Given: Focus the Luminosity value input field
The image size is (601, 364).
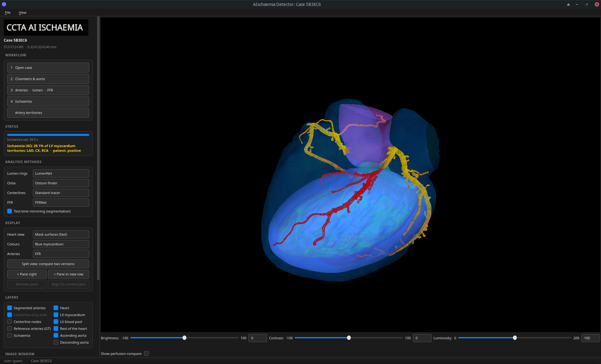Looking at the screenshot, I should (x=591, y=338).
